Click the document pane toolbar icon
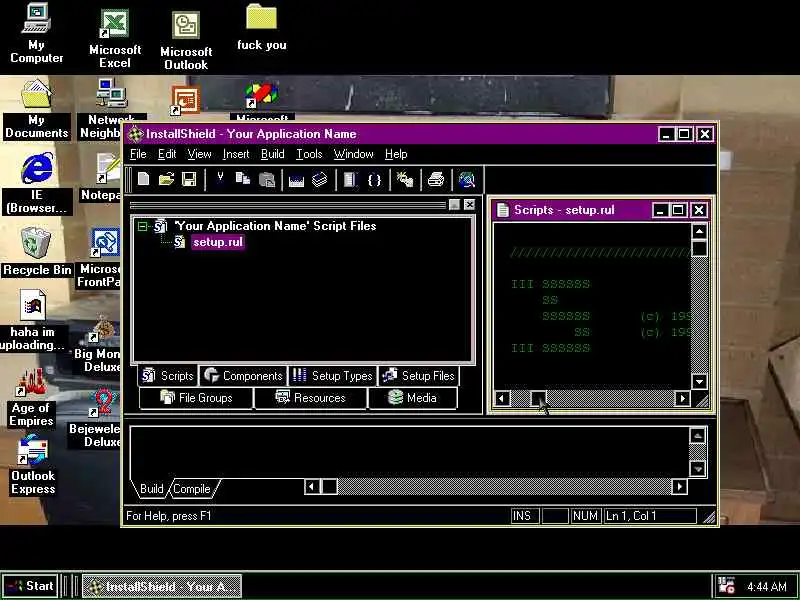The image size is (800, 600). [350, 180]
